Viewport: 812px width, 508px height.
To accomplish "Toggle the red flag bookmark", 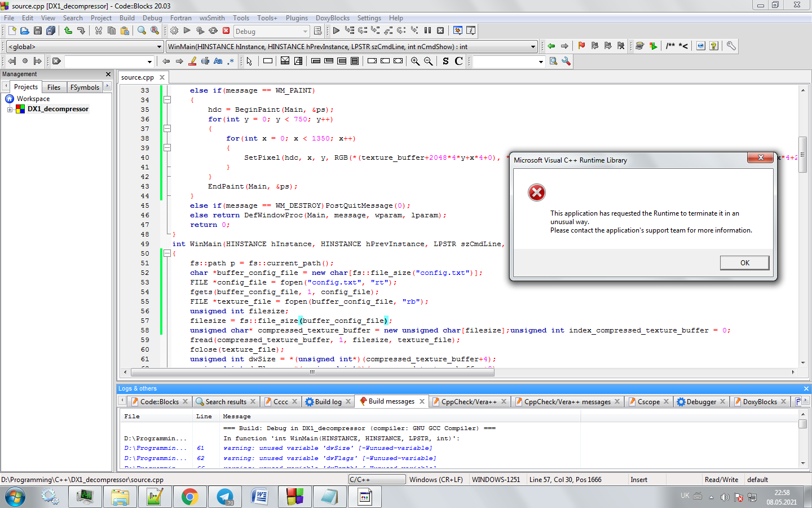I will click(x=581, y=46).
